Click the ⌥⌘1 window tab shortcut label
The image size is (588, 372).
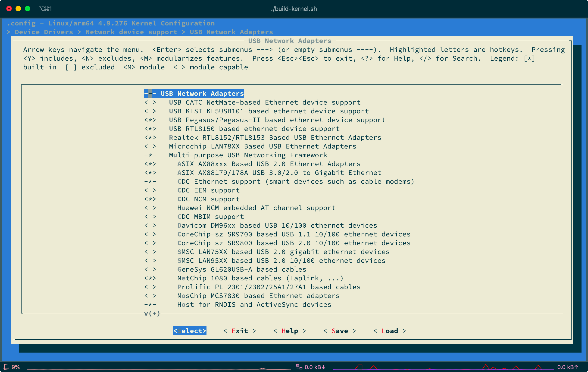[x=45, y=9]
